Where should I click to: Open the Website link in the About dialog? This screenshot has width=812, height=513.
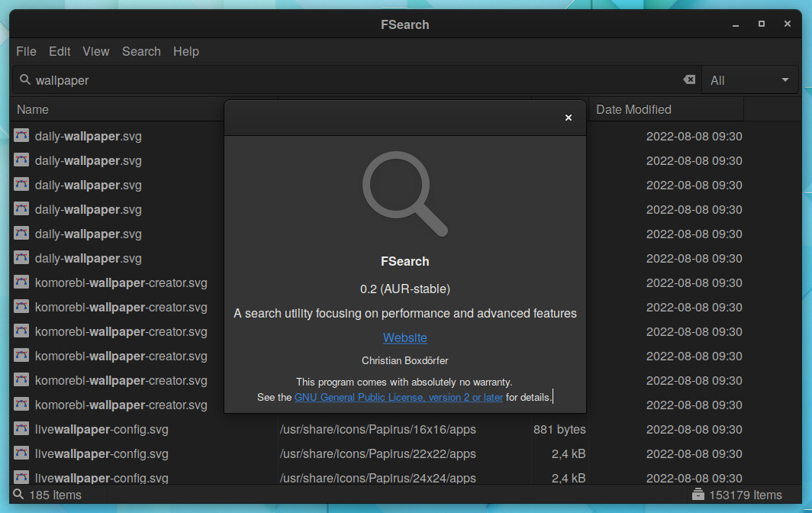click(x=405, y=337)
